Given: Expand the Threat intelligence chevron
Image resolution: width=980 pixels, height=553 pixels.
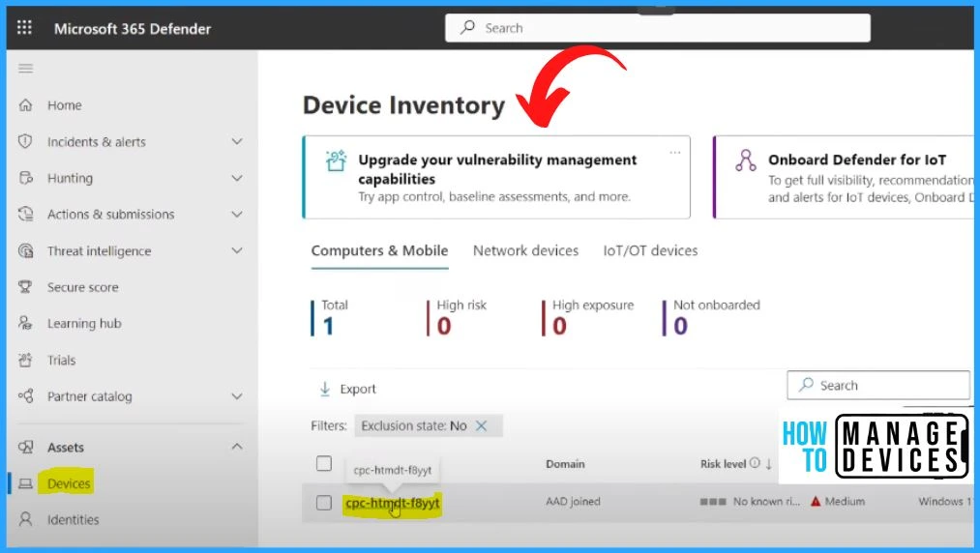Looking at the screenshot, I should [237, 250].
